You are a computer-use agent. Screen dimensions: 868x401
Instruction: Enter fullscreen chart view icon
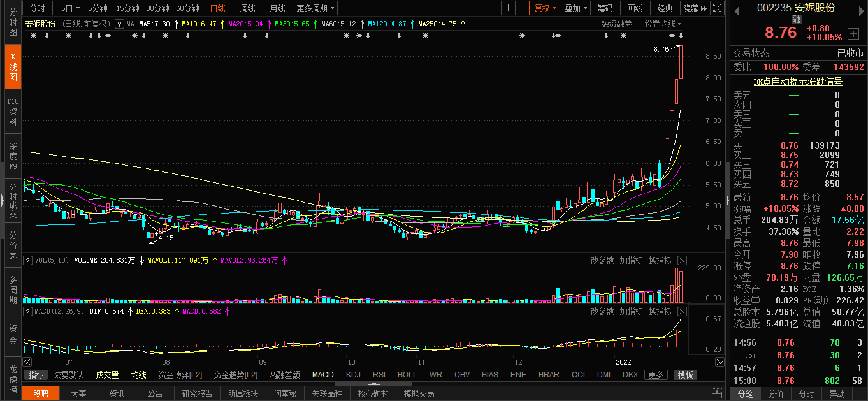718,8
